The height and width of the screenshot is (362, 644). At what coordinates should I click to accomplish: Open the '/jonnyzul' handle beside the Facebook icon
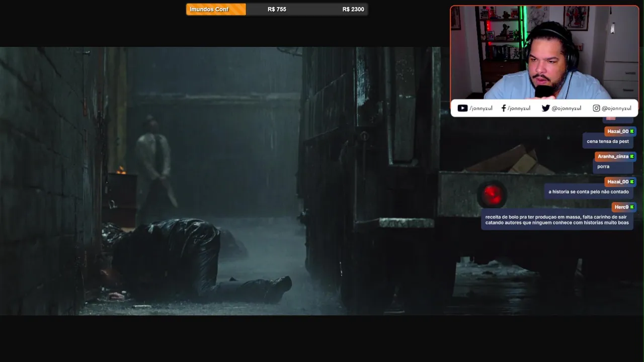tap(519, 108)
